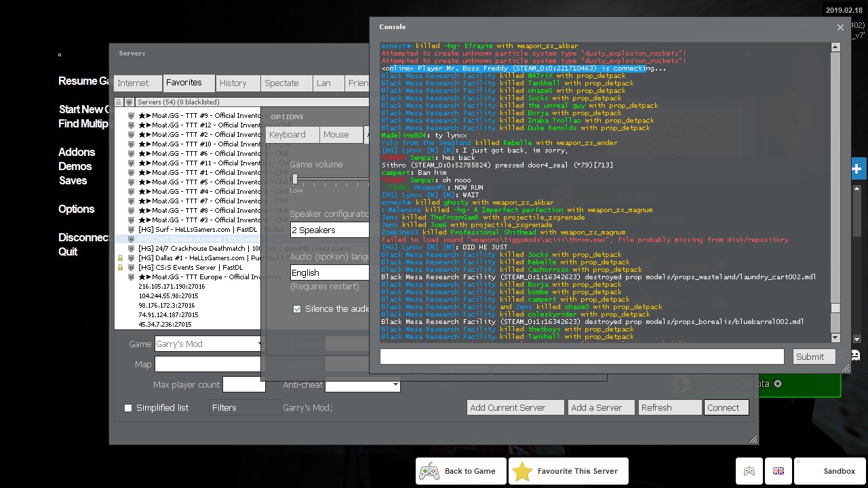The width and height of the screenshot is (868, 488).
Task: Select server 74.91.124.187:27015
Action: point(188,315)
